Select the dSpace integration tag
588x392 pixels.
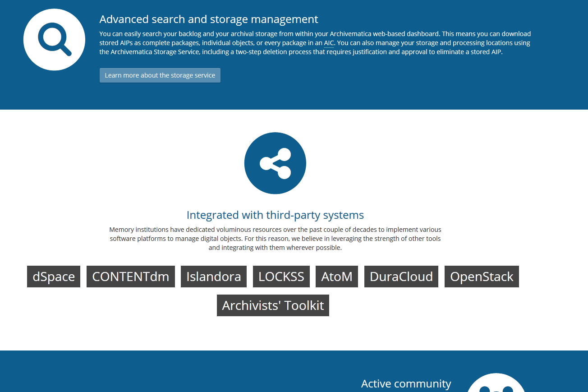coord(54,277)
